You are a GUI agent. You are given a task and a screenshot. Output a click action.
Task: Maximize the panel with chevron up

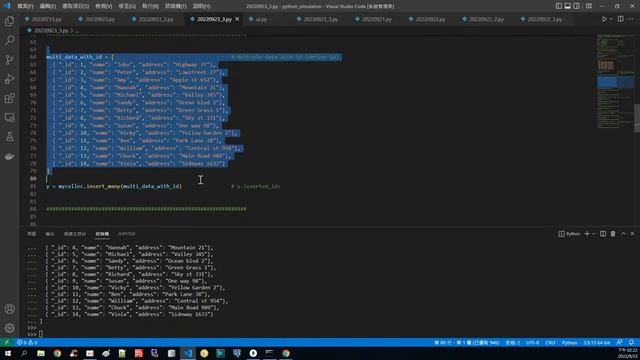point(623,234)
